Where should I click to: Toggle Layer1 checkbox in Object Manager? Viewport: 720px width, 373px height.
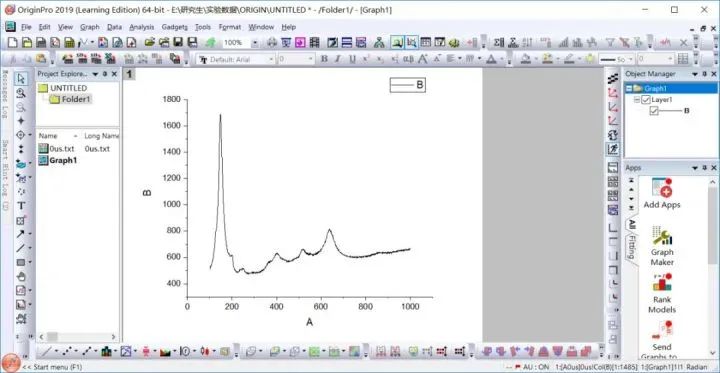pos(646,99)
